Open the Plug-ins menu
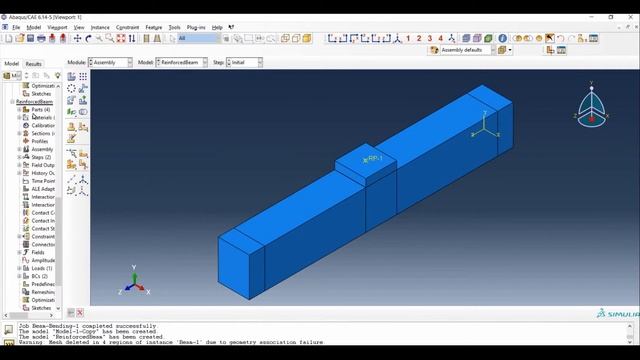The image size is (640, 360). tap(196, 27)
